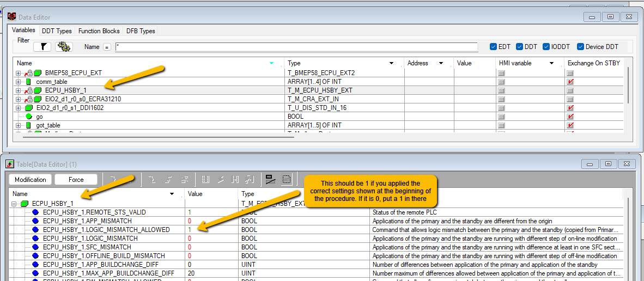Click the crossed-out table toolbar icon
The height and width of the screenshot is (281, 644).
click(270, 179)
